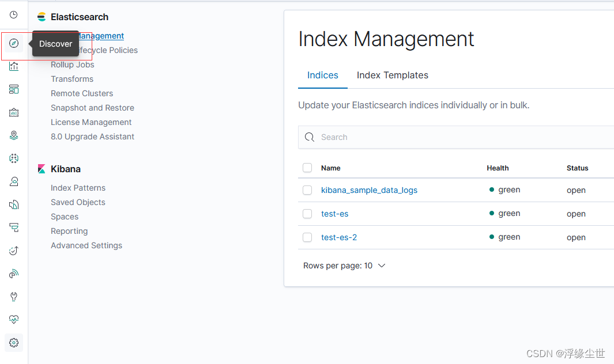Open Index Lifecycle Policies
The height and width of the screenshot is (364, 614).
108,50
